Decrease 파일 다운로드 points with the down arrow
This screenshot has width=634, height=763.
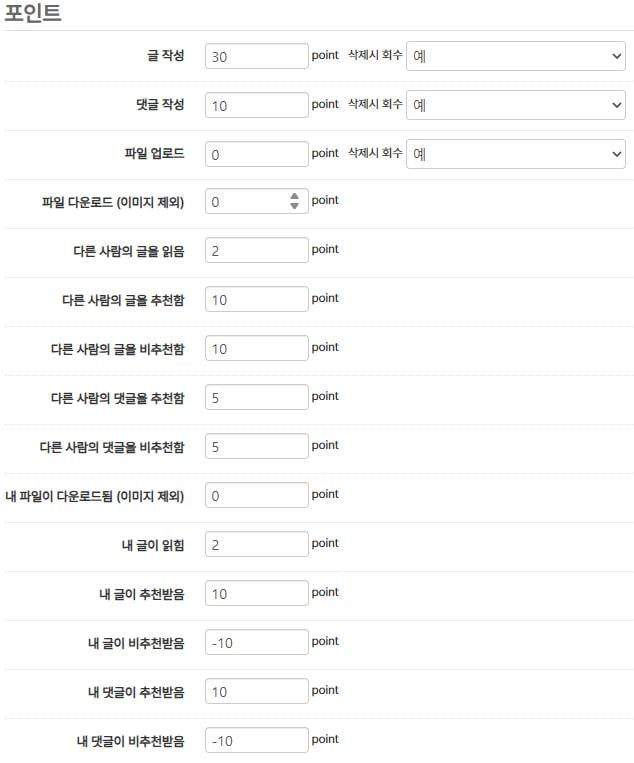point(294,207)
